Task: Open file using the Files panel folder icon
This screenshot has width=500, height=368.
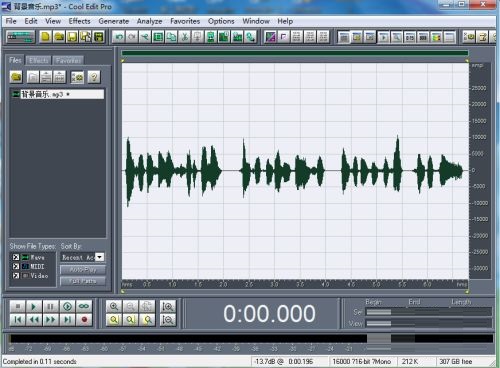Action: tap(16, 77)
